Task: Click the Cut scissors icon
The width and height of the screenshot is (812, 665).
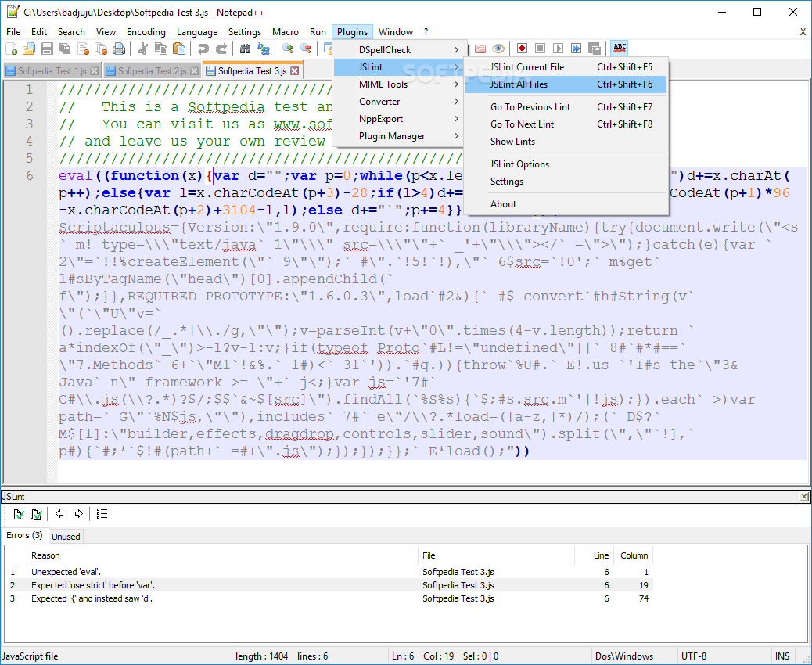Action: tap(143, 49)
